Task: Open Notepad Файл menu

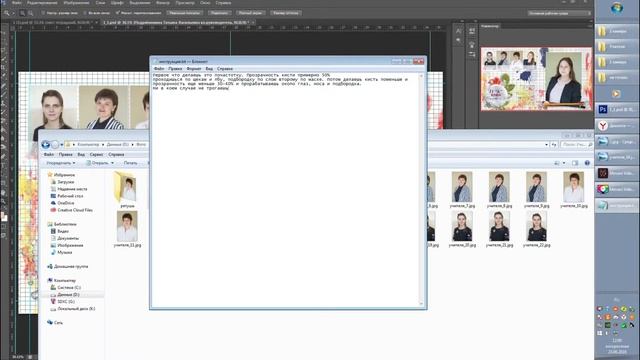Action: coord(159,69)
